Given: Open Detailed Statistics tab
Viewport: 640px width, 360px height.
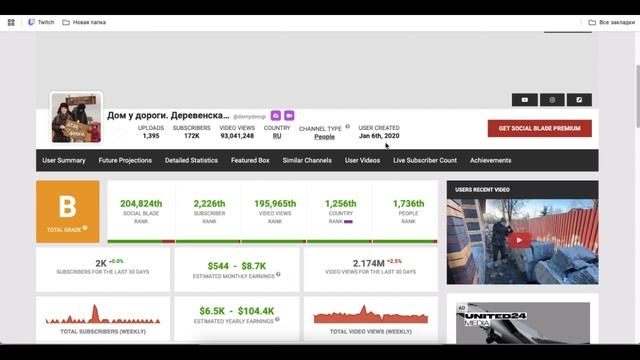Looking at the screenshot, I should 191,160.
